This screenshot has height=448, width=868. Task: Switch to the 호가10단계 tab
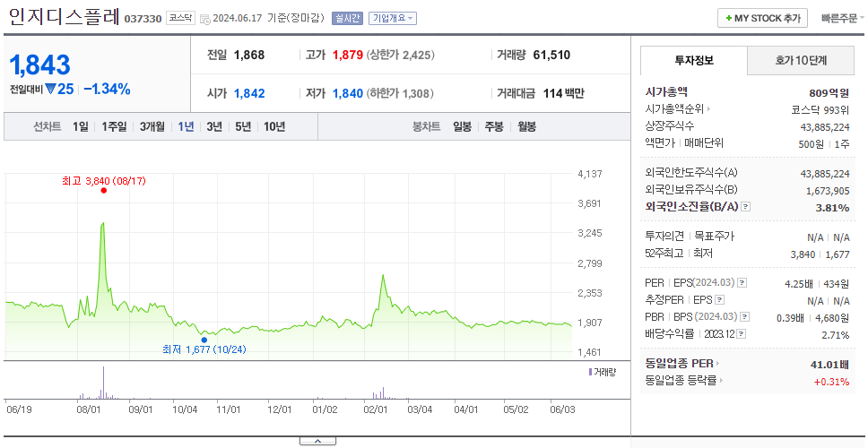801,60
